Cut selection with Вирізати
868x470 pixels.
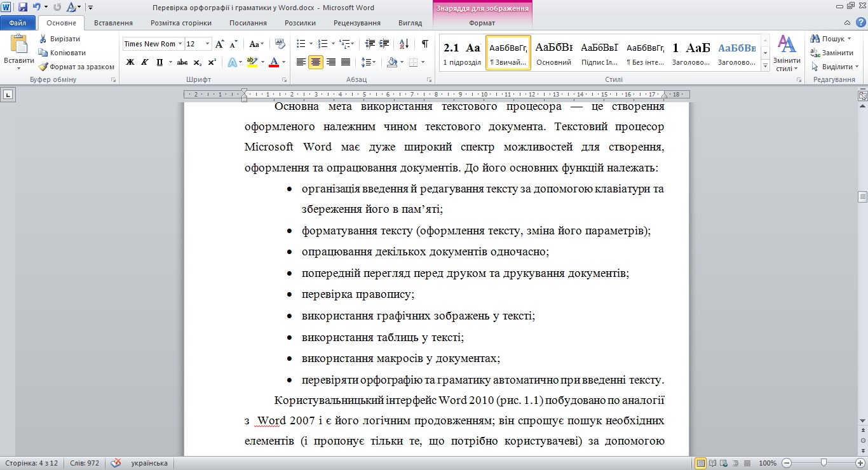click(x=59, y=39)
